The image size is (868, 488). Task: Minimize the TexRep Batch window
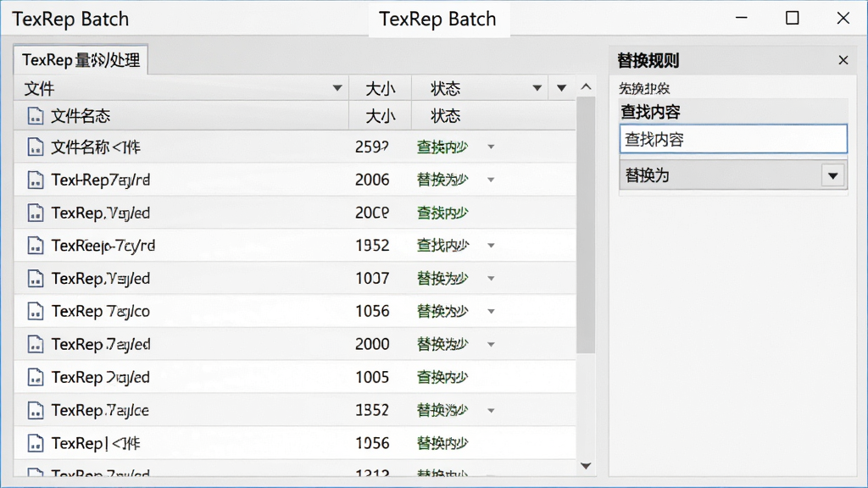(741, 19)
